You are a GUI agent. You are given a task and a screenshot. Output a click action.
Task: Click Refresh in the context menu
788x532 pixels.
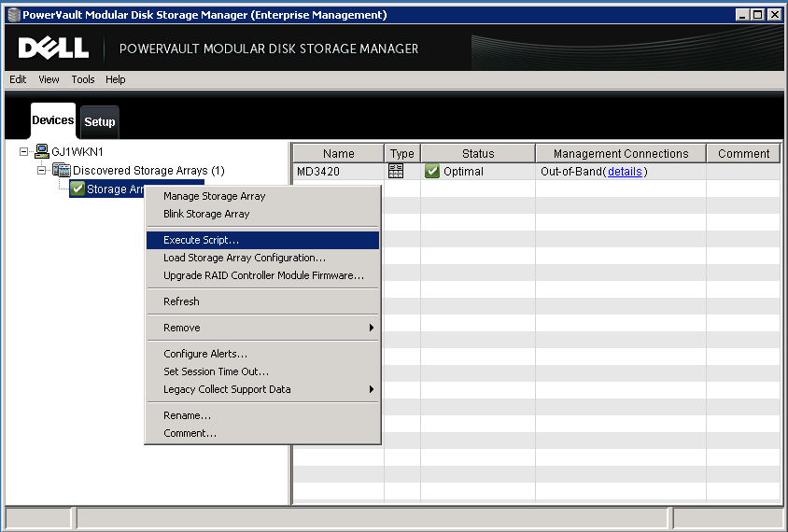[263, 301]
